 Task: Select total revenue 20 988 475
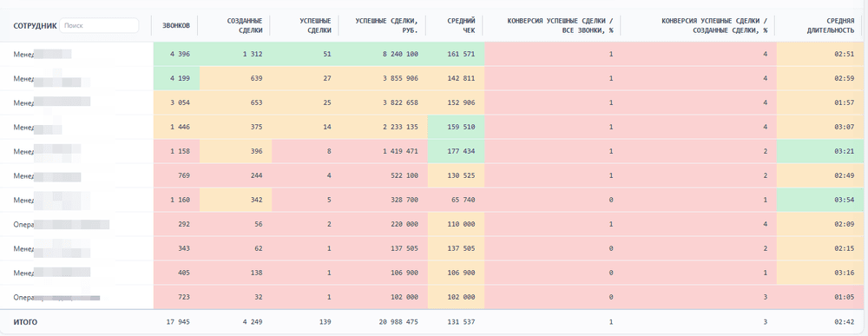(x=398, y=322)
